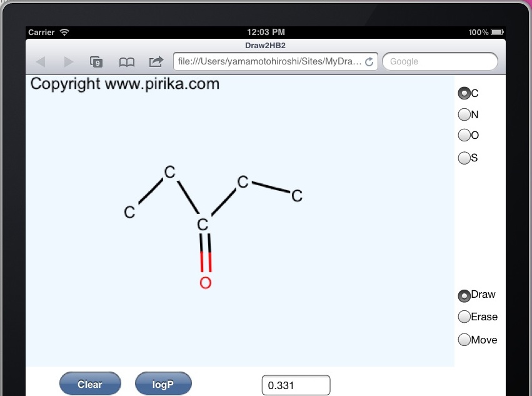The height and width of the screenshot is (396, 532).
Task: Tap the Safari back arrow
Action: pyautogui.click(x=41, y=62)
